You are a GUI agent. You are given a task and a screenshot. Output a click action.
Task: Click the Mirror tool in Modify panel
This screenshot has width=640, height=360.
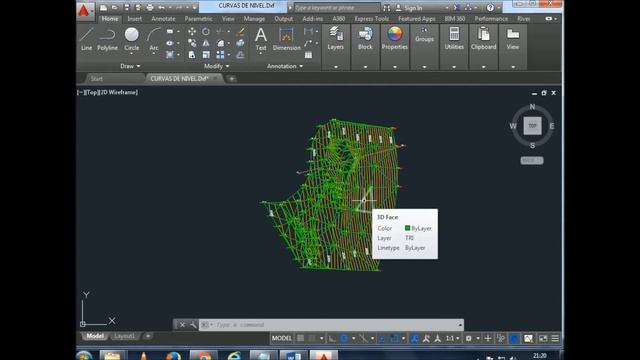(x=206, y=43)
